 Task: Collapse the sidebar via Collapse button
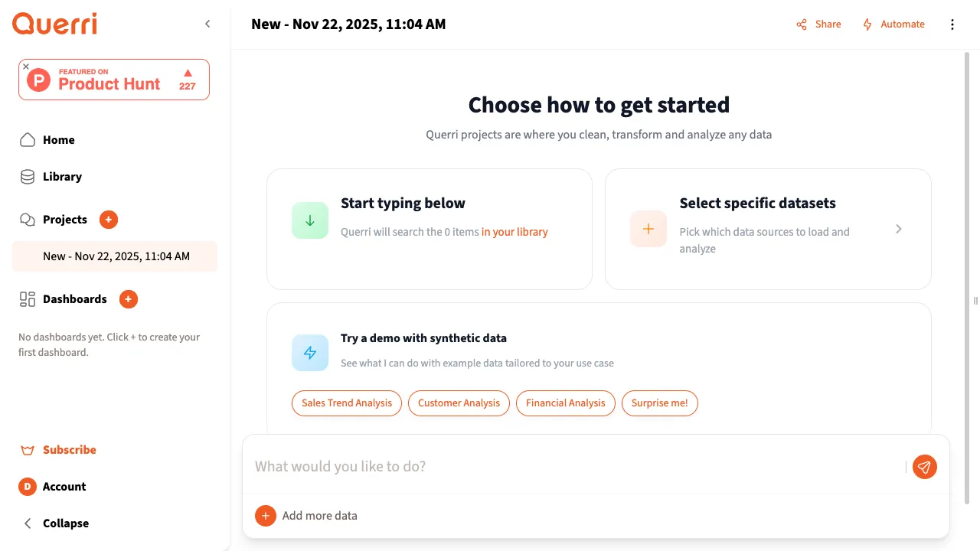65,523
